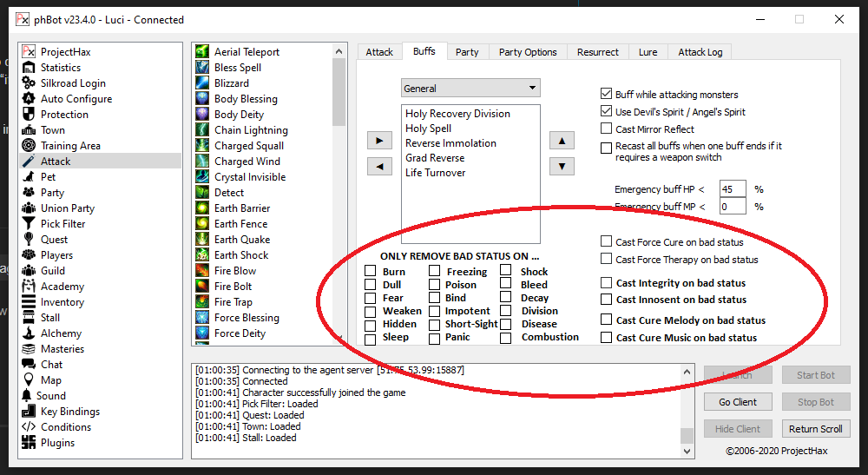This screenshot has width=868, height=475.
Task: Click the Fire Bolt skill icon
Action: click(202, 287)
